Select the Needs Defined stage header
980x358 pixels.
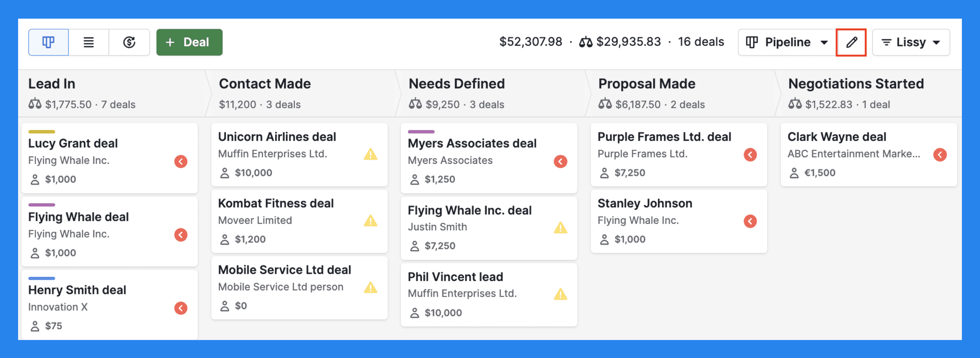(x=457, y=84)
